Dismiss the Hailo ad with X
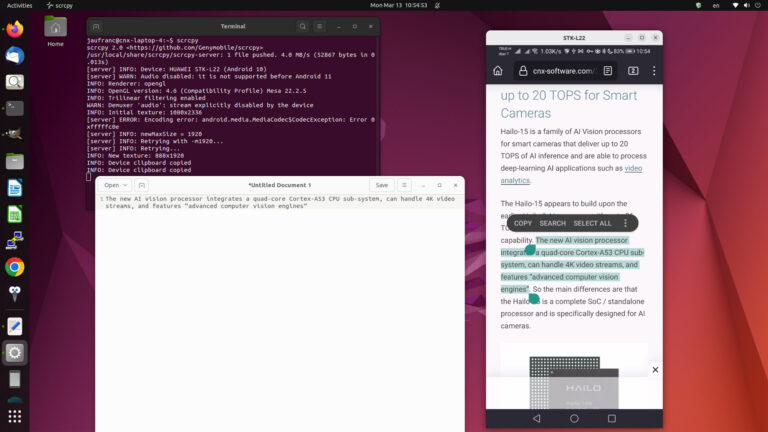 tap(655, 370)
